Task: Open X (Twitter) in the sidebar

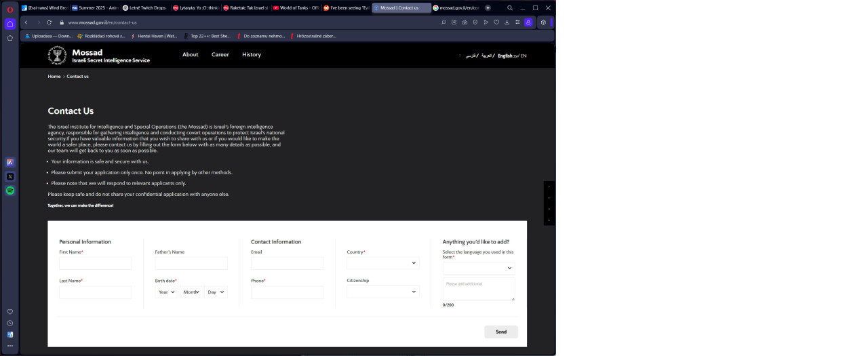Action: (x=9, y=176)
